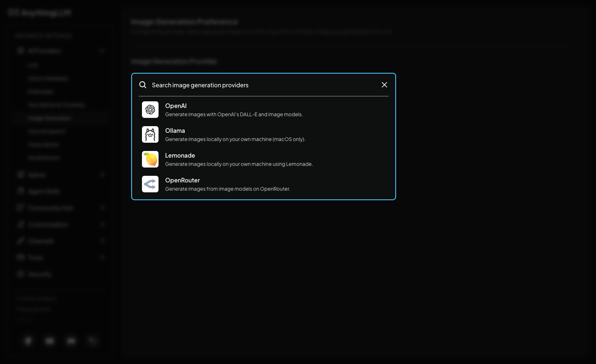Focus the Search image generation providers field
The width and height of the screenshot is (596, 364).
[264, 85]
